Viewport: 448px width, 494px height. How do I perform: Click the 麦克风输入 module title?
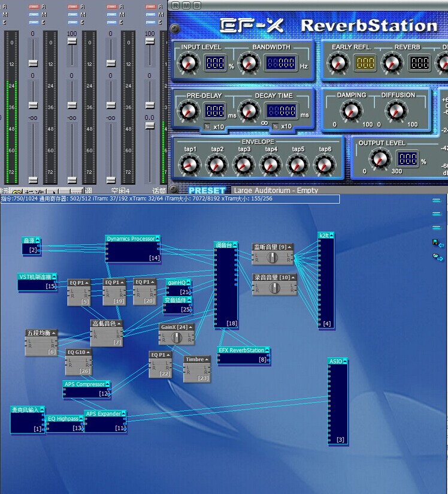pos(25,410)
